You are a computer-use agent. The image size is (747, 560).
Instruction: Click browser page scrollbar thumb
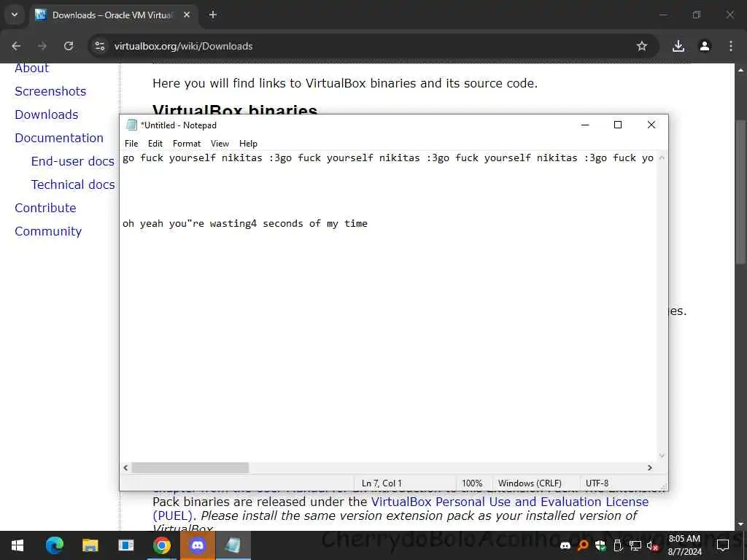740,192
